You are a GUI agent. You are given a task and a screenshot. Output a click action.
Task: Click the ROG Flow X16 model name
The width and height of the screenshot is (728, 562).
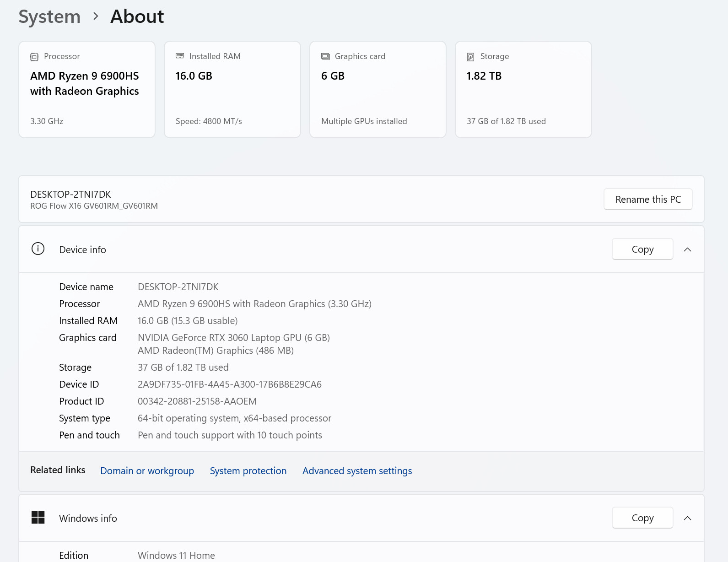click(x=94, y=206)
